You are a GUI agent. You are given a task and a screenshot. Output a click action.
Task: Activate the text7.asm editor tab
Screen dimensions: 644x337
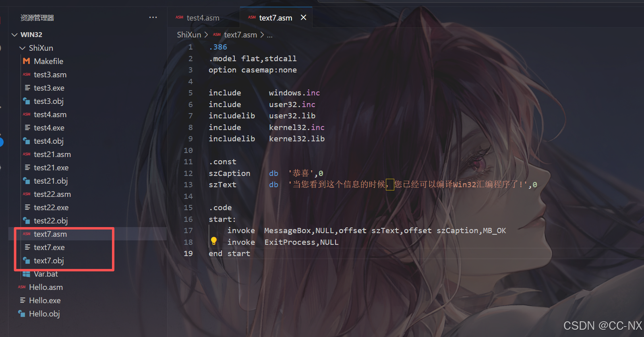[275, 18]
